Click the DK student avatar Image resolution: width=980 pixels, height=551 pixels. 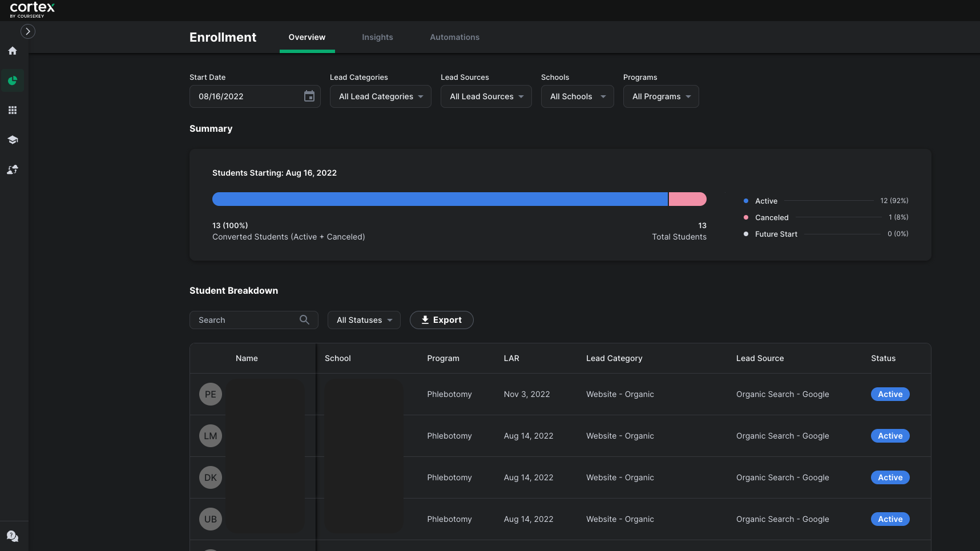pos(211,477)
